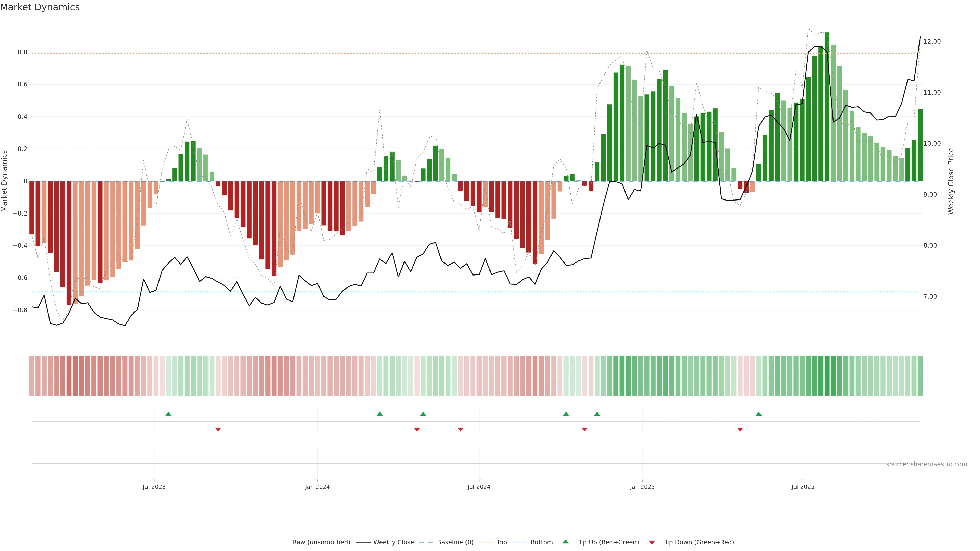
Task: Click the Weekly Close Price axis title
Action: 951,181
